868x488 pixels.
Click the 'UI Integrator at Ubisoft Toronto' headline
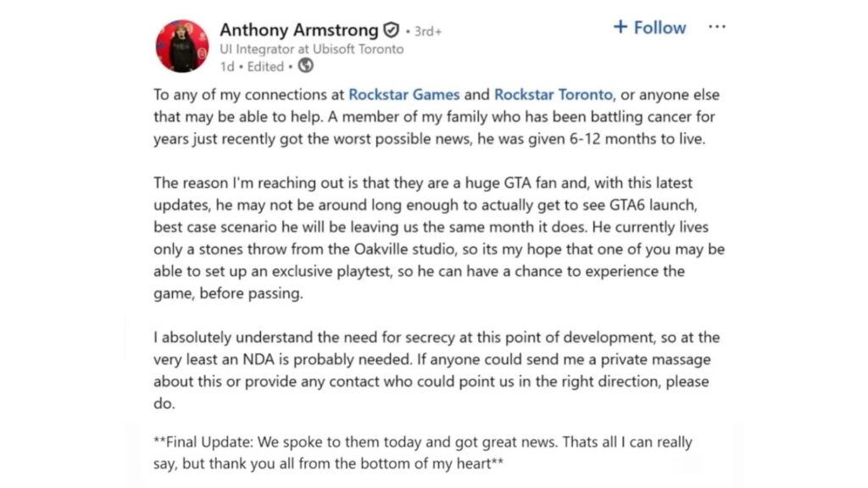click(x=312, y=49)
